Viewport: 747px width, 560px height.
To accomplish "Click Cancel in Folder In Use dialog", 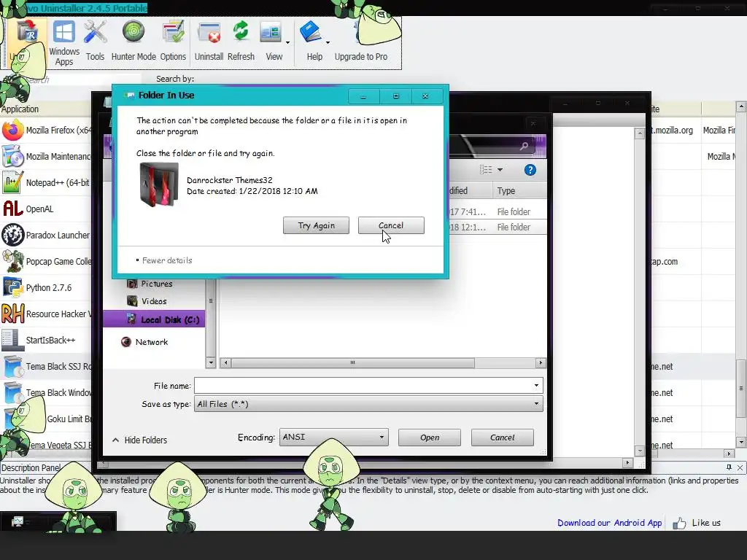I will coord(391,225).
